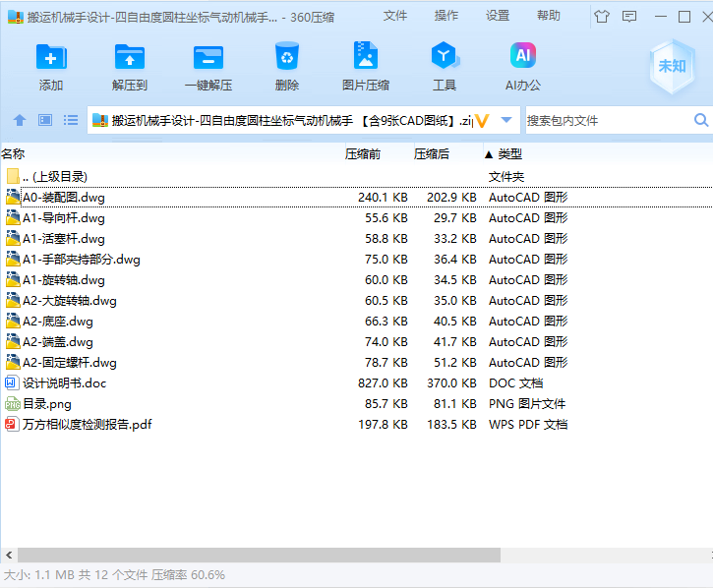This screenshot has height=588, width=713.
Task: Open the 图片压缩 image compression tool
Action: pos(366,55)
